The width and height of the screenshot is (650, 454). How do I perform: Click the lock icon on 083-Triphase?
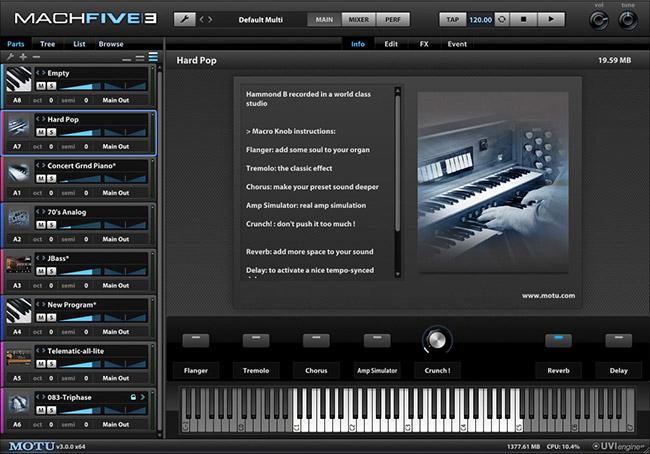coord(132,396)
